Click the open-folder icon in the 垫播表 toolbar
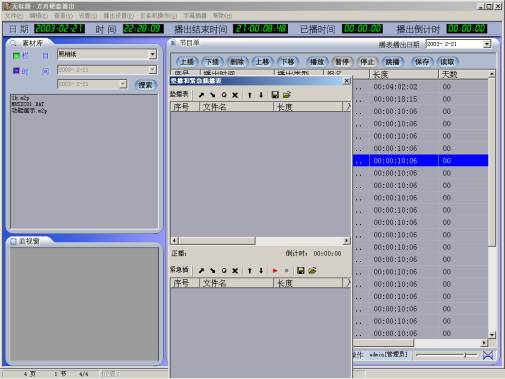Viewport: 505px width, 379px height. click(x=287, y=95)
